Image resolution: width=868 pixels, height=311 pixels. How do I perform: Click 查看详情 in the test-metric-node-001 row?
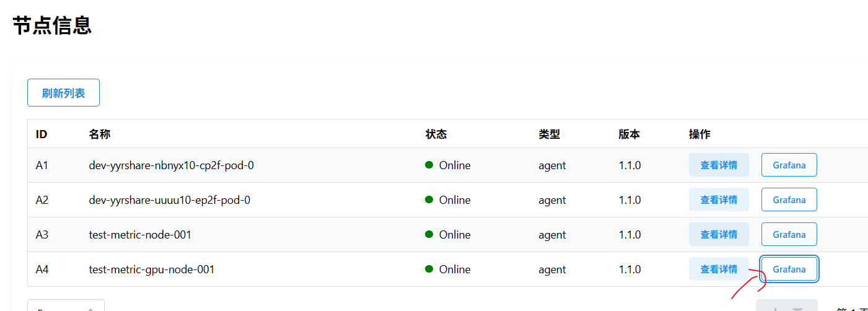[x=719, y=235]
